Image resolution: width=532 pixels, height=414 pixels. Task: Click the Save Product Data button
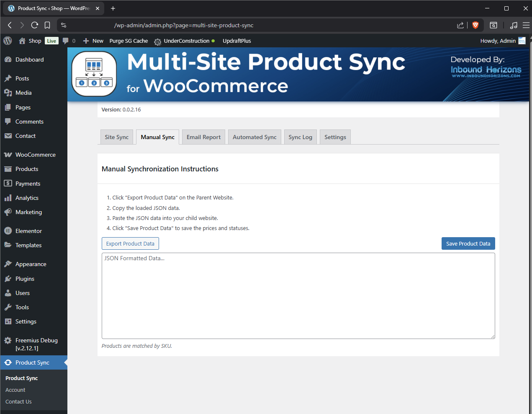coord(468,243)
